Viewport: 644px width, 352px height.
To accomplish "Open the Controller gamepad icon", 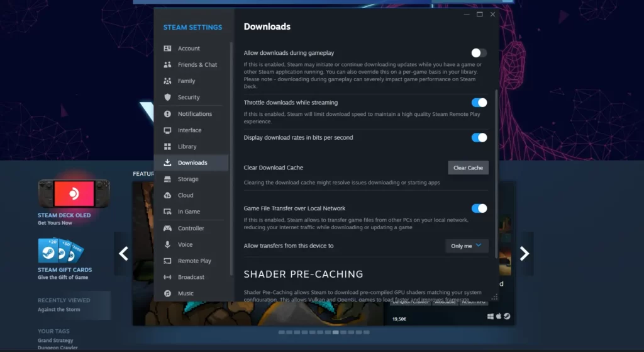I will click(x=167, y=228).
